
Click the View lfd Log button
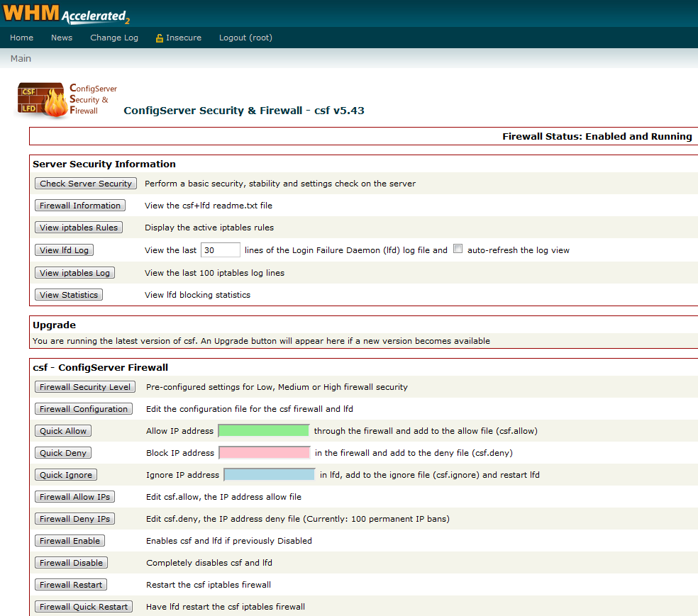click(64, 250)
